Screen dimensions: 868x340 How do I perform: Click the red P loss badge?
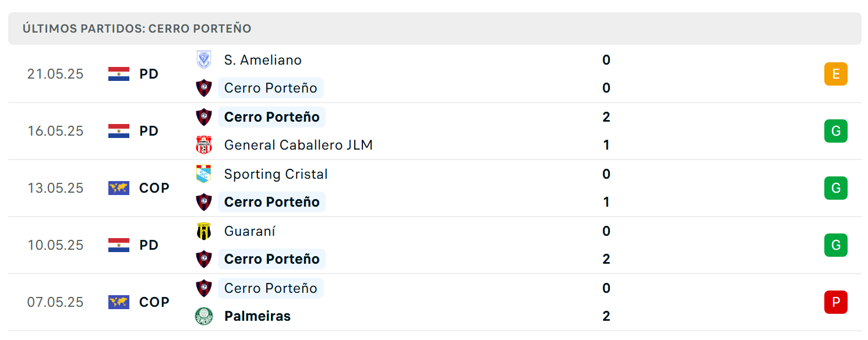[x=836, y=302]
